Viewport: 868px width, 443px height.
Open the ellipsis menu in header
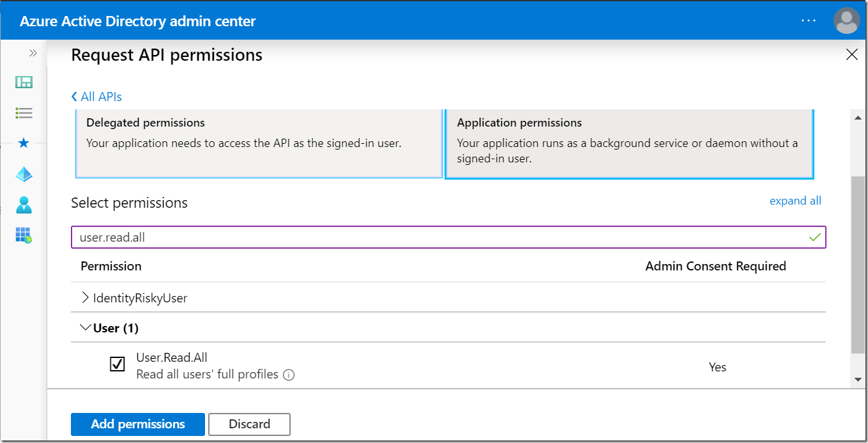[809, 20]
